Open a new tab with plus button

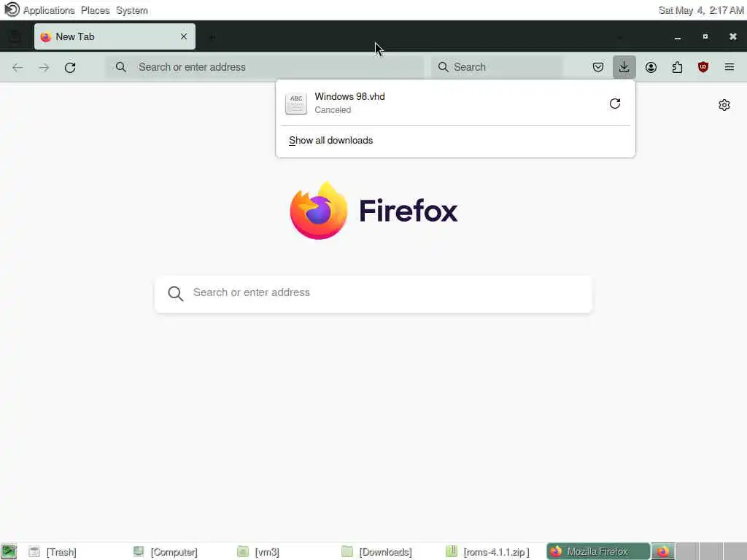pos(212,36)
